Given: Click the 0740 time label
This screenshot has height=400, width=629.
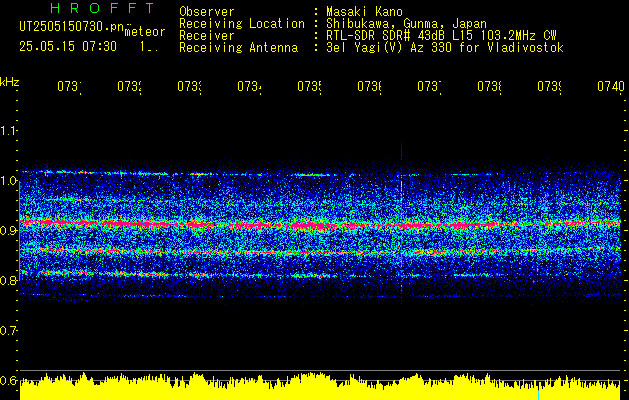Looking at the screenshot, I should pos(611,86).
